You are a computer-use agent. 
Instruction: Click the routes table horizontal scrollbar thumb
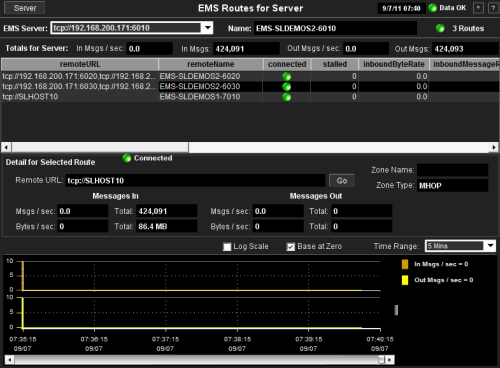coord(100,147)
